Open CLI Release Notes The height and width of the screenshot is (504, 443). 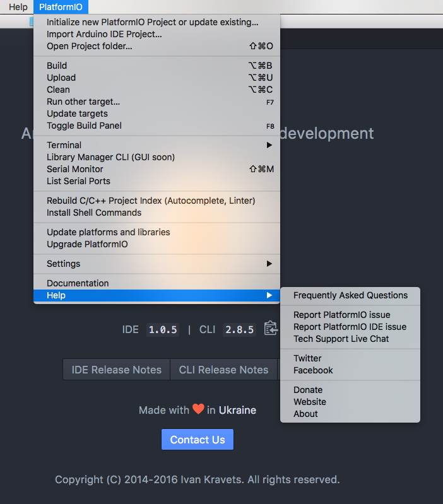pyautogui.click(x=223, y=370)
